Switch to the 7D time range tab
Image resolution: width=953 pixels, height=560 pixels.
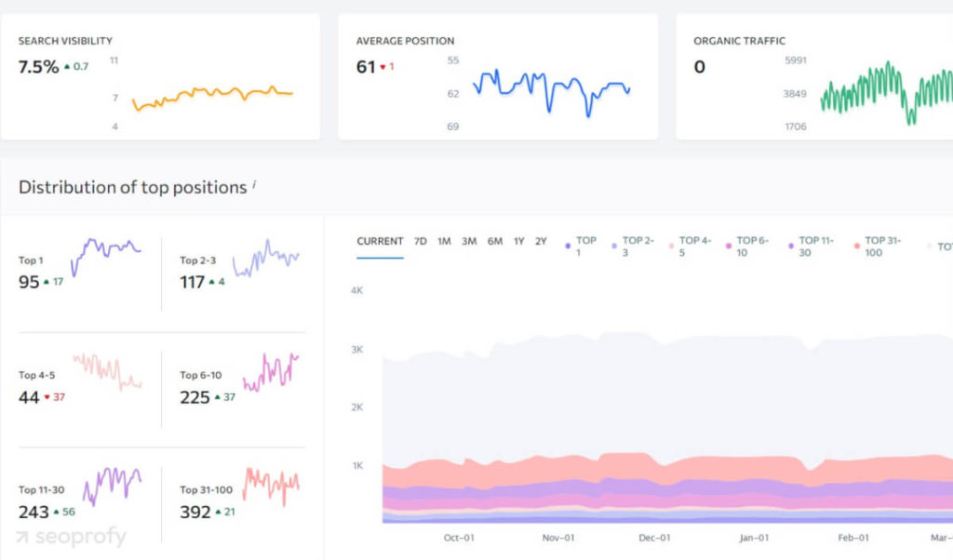point(420,240)
